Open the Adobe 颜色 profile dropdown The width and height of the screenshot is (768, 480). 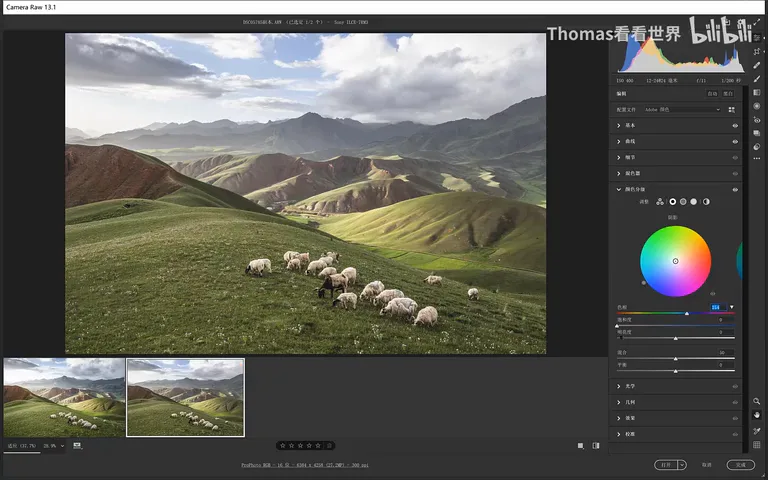click(682, 110)
